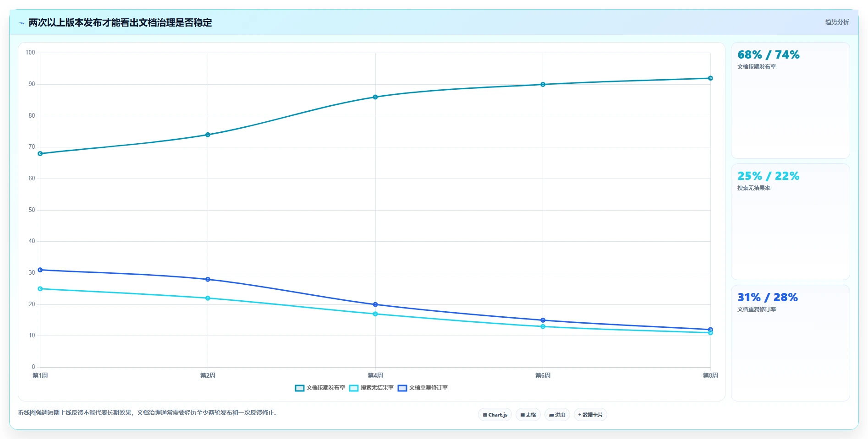
Task: Click the 第2周 x-axis label
Action: (x=208, y=375)
